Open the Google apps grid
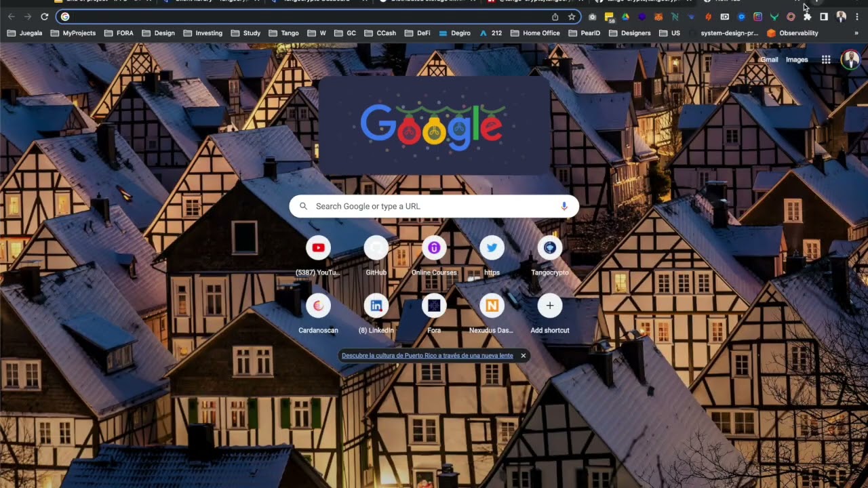The image size is (868, 488). point(826,60)
